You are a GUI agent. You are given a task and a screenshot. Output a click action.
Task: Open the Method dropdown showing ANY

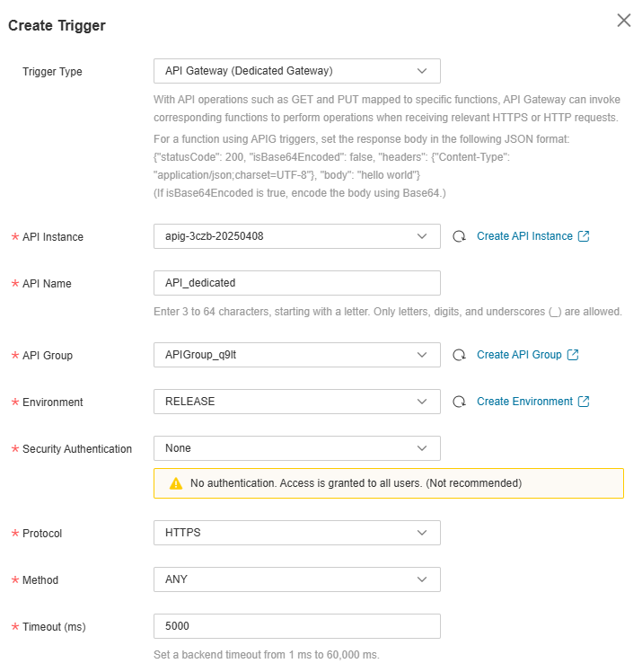pyautogui.click(x=296, y=579)
